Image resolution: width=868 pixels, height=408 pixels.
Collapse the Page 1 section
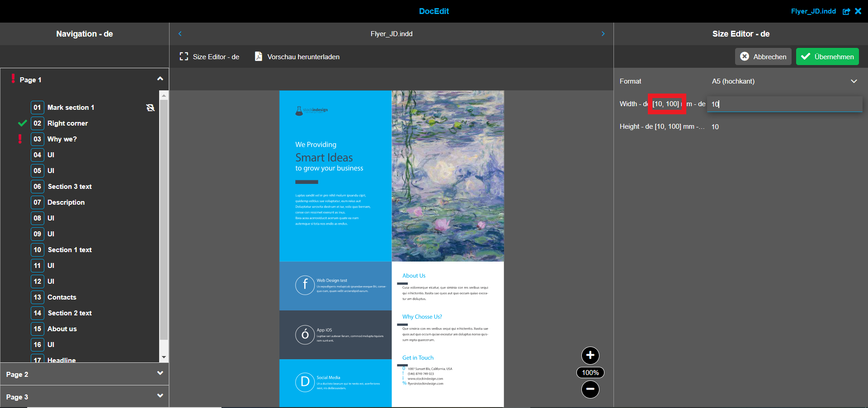click(x=160, y=78)
